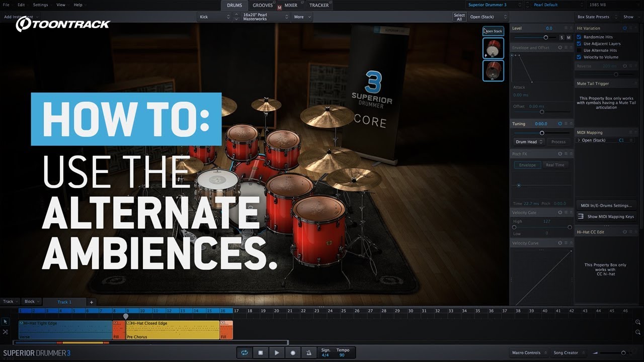The width and height of the screenshot is (644, 362).
Task: Open the More dropdown
Action: point(302,17)
